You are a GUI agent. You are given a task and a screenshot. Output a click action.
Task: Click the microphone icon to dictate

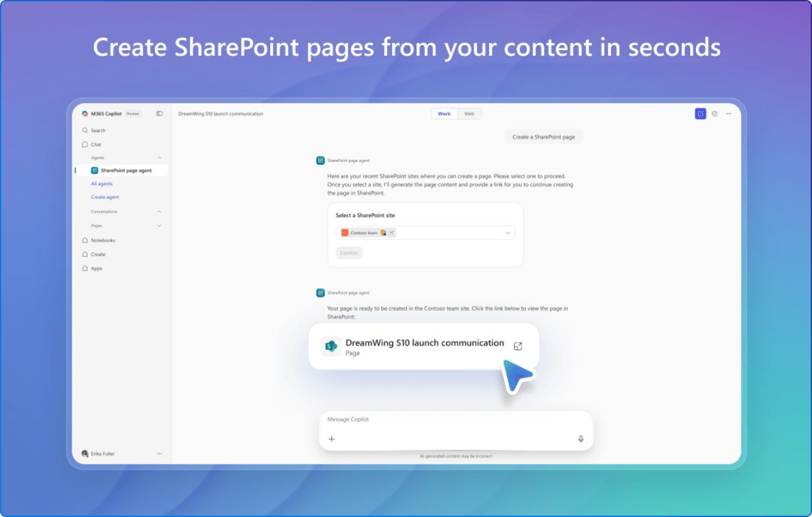click(x=580, y=438)
